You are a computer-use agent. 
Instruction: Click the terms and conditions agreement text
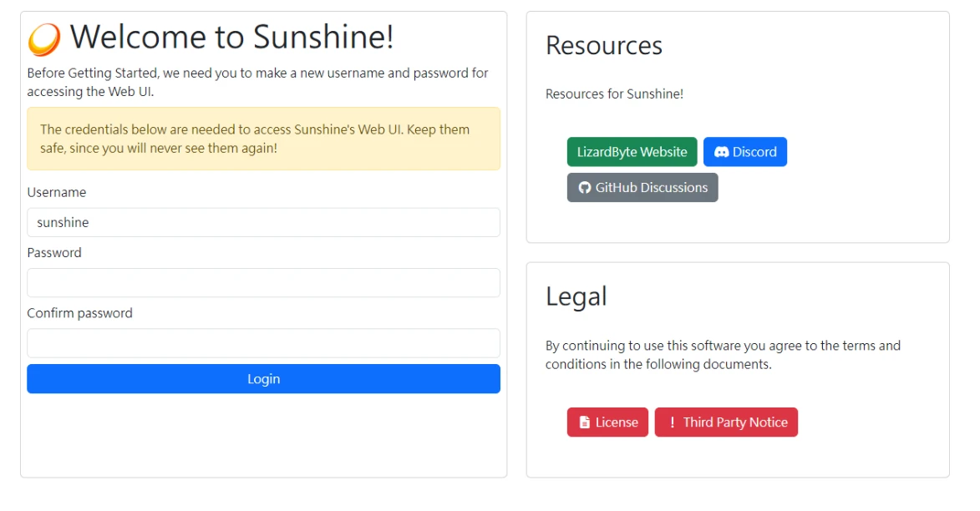click(723, 355)
